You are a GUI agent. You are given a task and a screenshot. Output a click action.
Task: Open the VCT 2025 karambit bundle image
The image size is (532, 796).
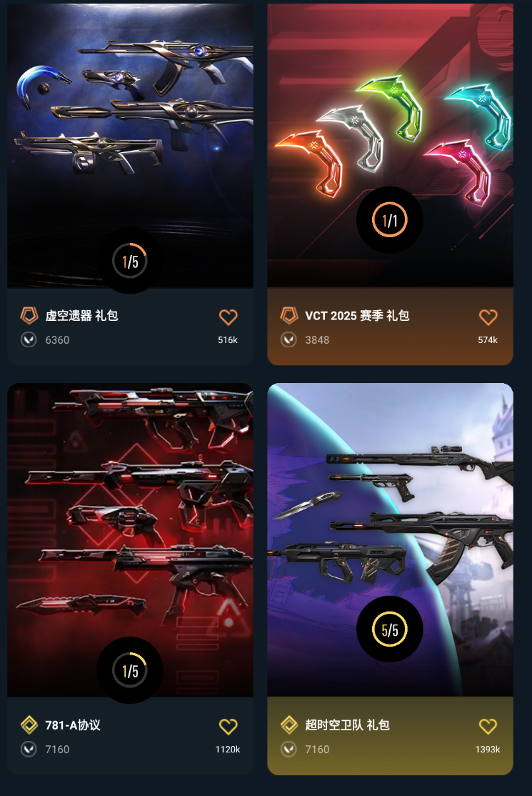[390, 145]
